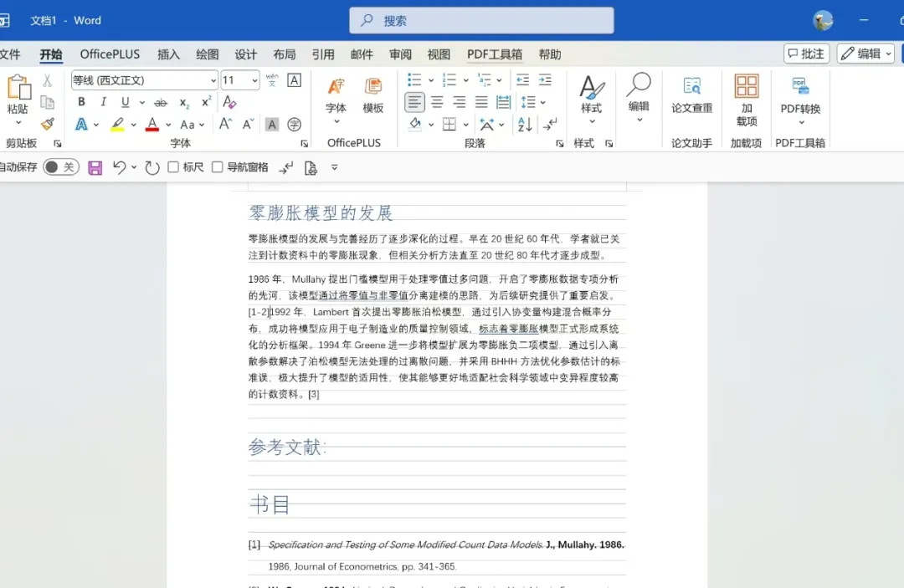This screenshot has height=588, width=904.
Task: Click the Save disk icon
Action: click(x=95, y=167)
